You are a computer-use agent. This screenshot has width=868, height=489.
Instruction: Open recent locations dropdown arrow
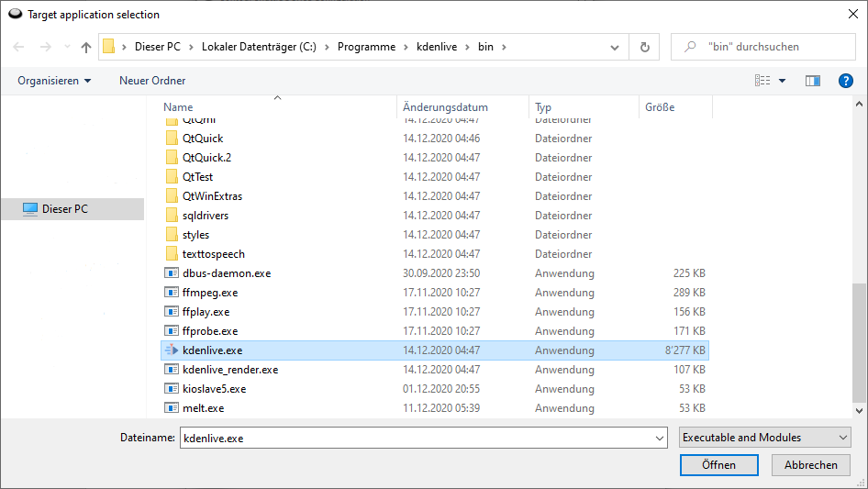click(x=67, y=47)
